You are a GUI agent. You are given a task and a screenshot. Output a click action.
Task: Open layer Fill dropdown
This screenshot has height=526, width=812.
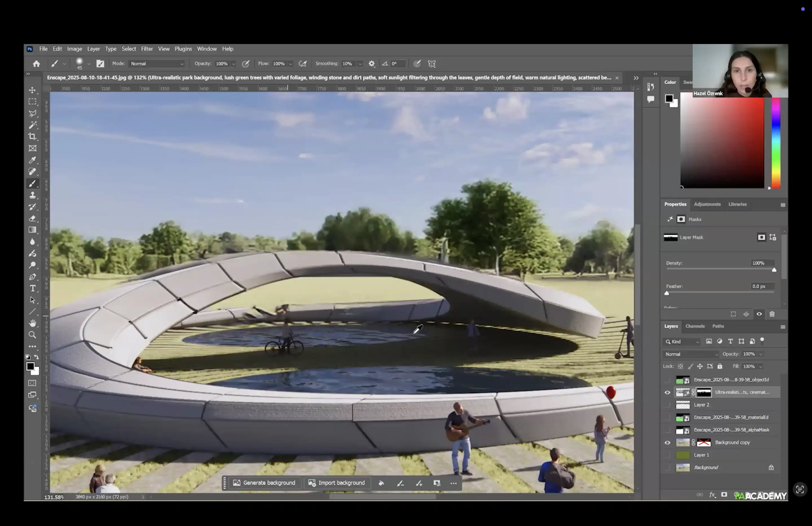(760, 367)
